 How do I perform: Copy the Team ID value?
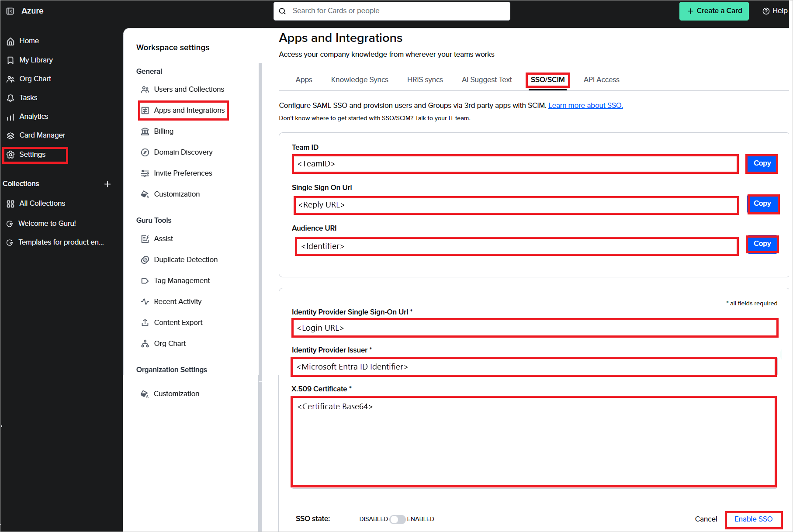(762, 164)
